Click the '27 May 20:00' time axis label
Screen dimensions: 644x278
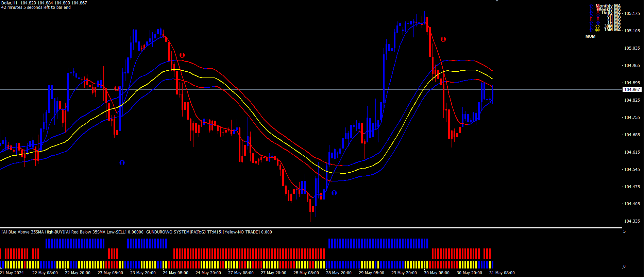(x=273, y=273)
